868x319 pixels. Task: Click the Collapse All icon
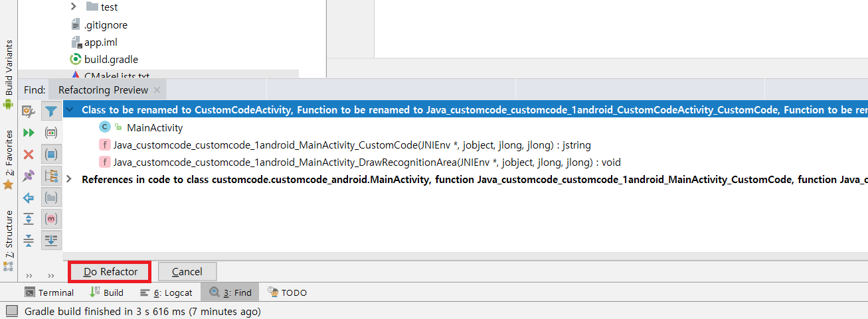[29, 240]
